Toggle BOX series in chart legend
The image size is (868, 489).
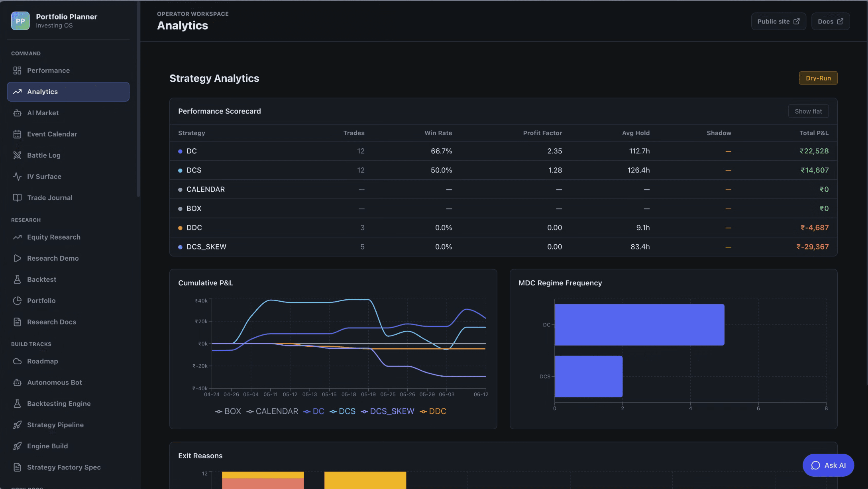[x=228, y=411]
